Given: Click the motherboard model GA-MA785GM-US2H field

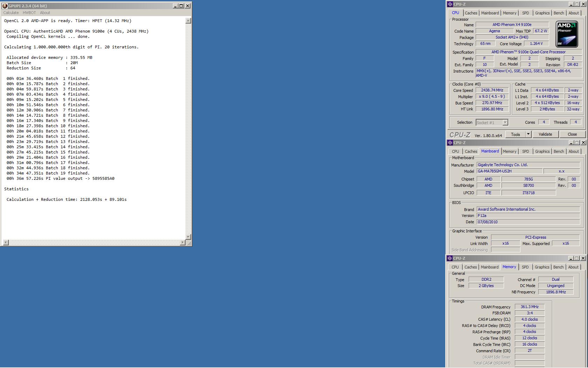Looking at the screenshot, I should click(510, 171).
